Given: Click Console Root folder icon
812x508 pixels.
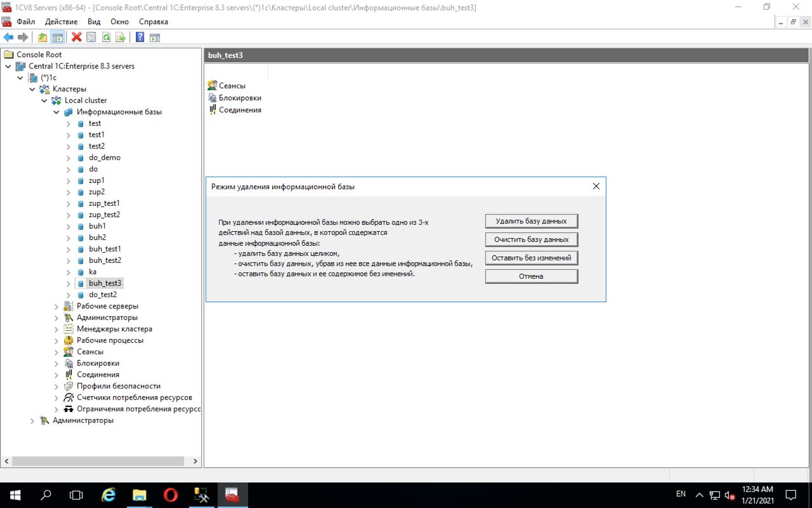Looking at the screenshot, I should (8, 55).
